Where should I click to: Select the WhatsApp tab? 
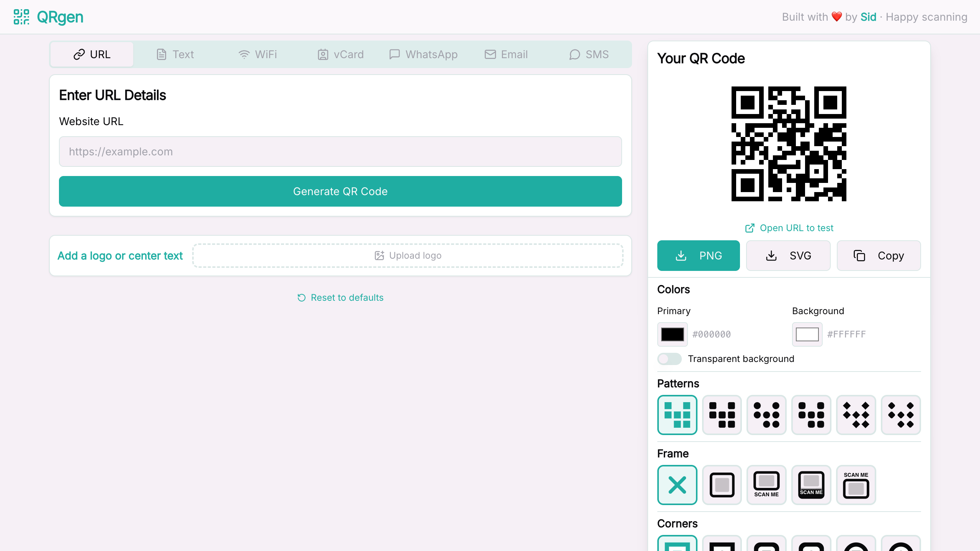423,54
